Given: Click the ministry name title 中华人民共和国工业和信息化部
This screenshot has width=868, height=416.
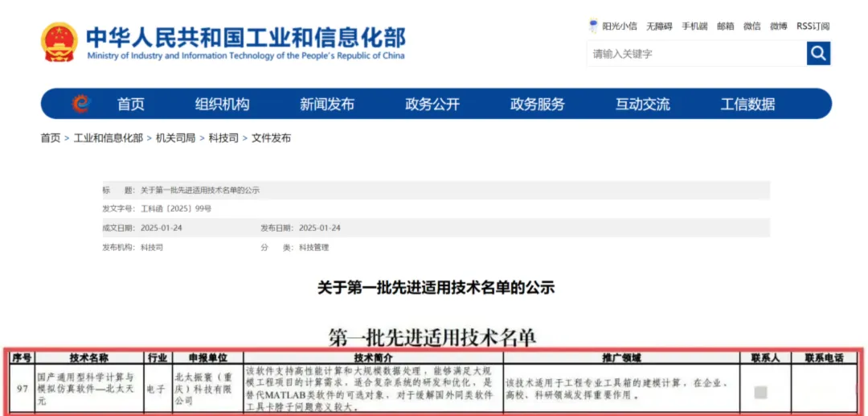Looking at the screenshot, I should pyautogui.click(x=246, y=36).
